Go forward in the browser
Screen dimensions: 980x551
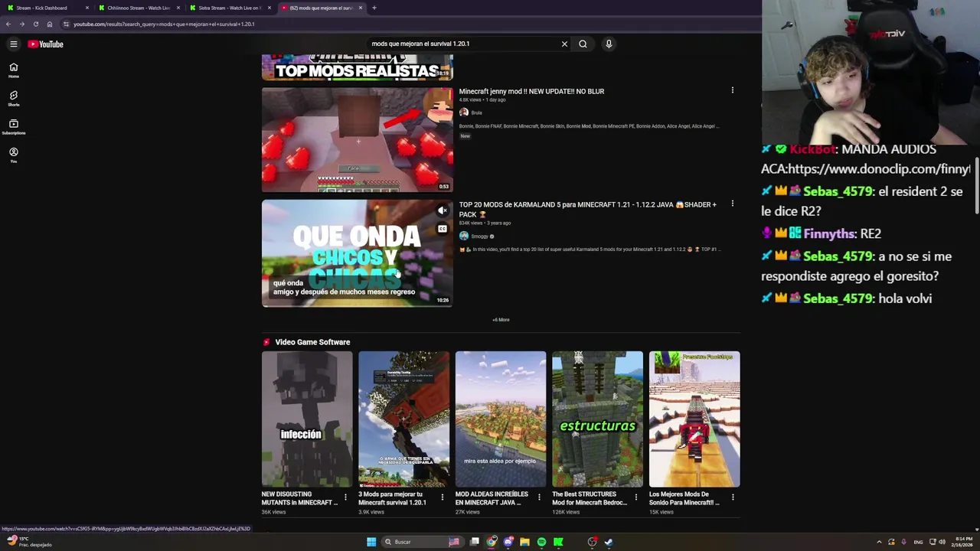click(22, 24)
